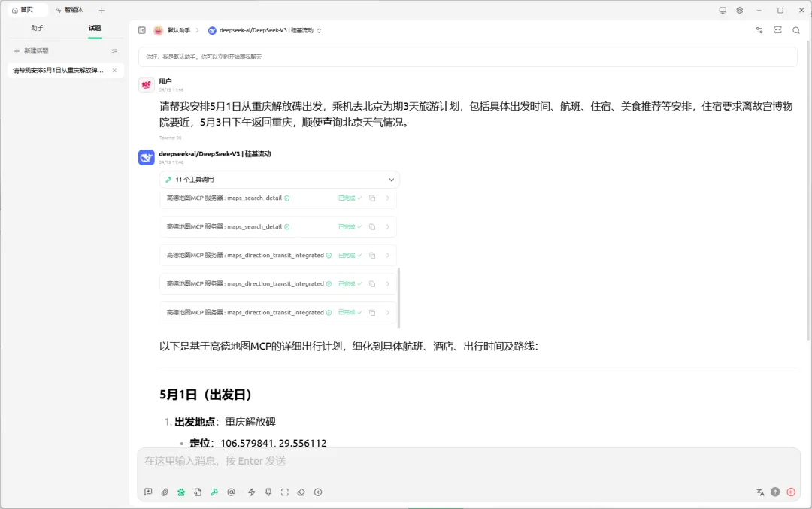Click the main chat scrollbar

pos(808,189)
